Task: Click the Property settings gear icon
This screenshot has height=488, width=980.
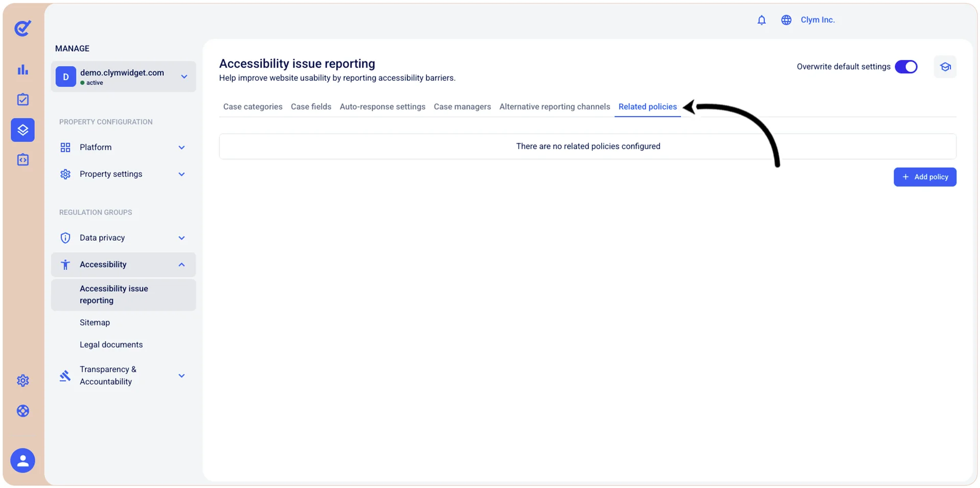Action: [x=65, y=174]
